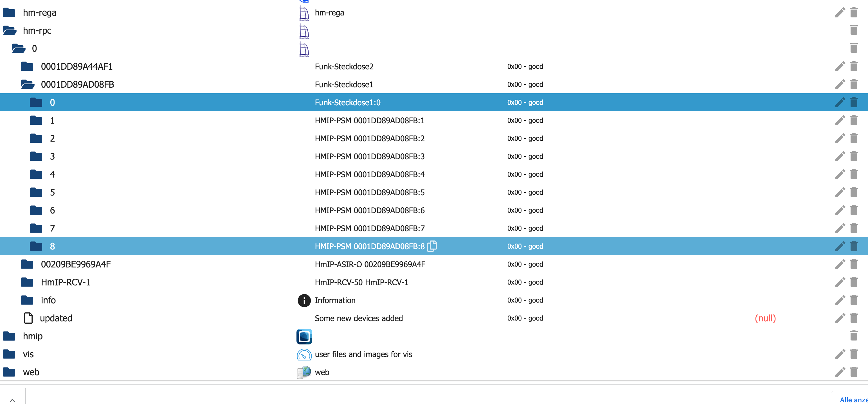
Task: Click the Information row's info icon
Action: click(304, 300)
